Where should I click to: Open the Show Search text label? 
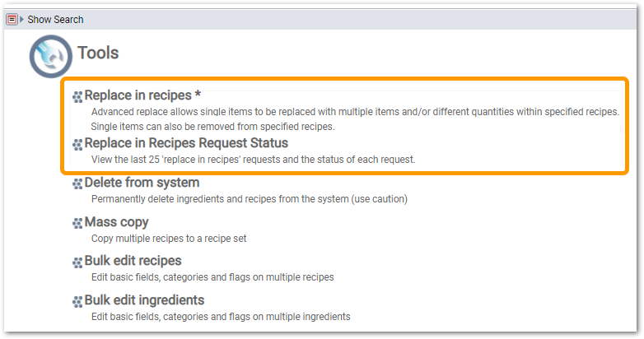(x=55, y=19)
